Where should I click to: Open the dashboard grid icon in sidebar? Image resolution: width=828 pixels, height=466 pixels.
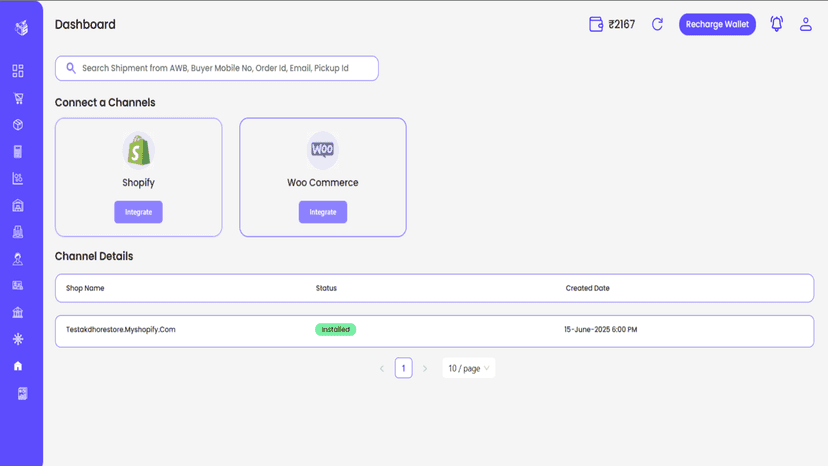18,71
